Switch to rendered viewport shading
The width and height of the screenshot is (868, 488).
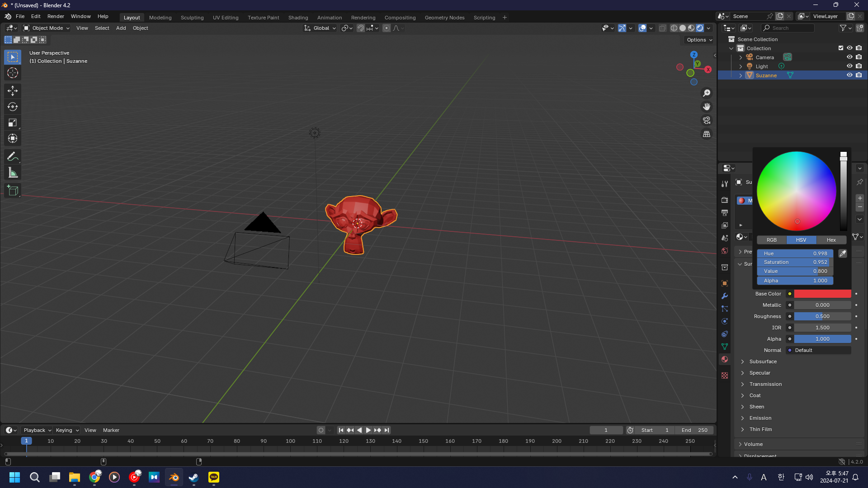tap(700, 28)
